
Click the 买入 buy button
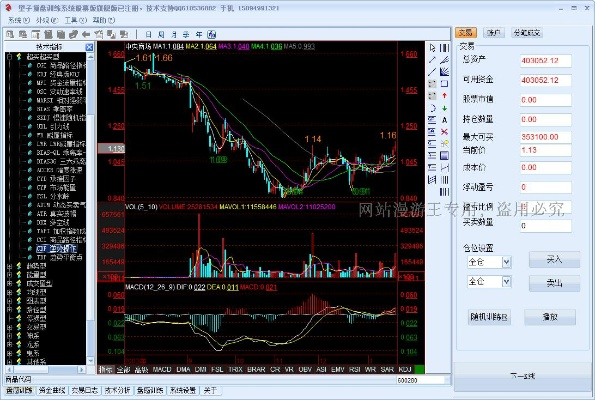(554, 260)
